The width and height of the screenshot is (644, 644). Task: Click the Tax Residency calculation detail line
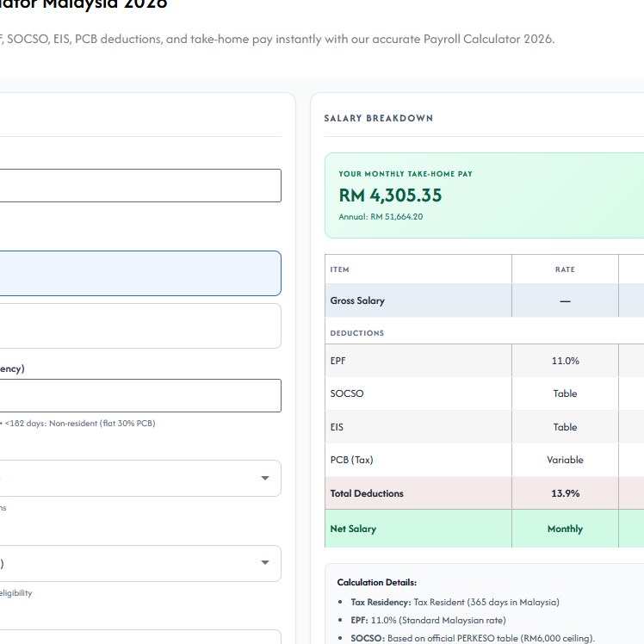[x=455, y=602]
